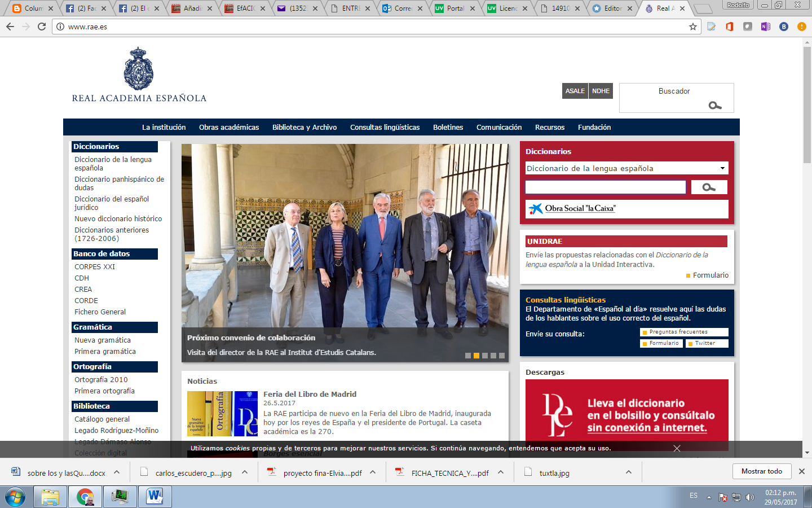
Task: Expand options for tuxtla.jpg download
Action: point(629,472)
